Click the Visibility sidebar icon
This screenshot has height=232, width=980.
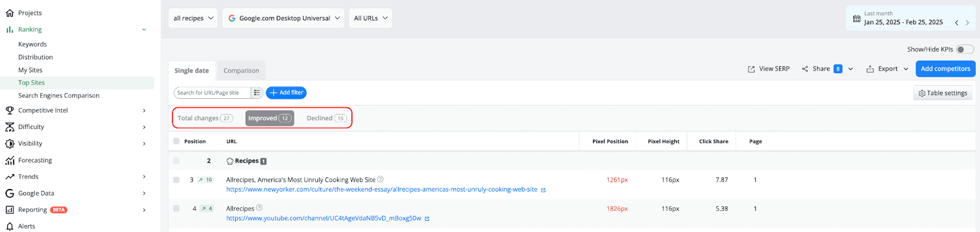[x=10, y=144]
